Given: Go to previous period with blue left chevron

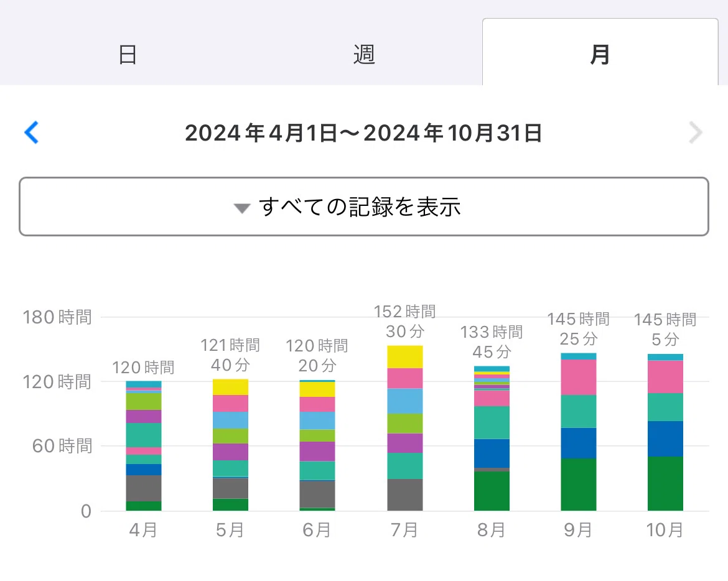Looking at the screenshot, I should (x=32, y=132).
